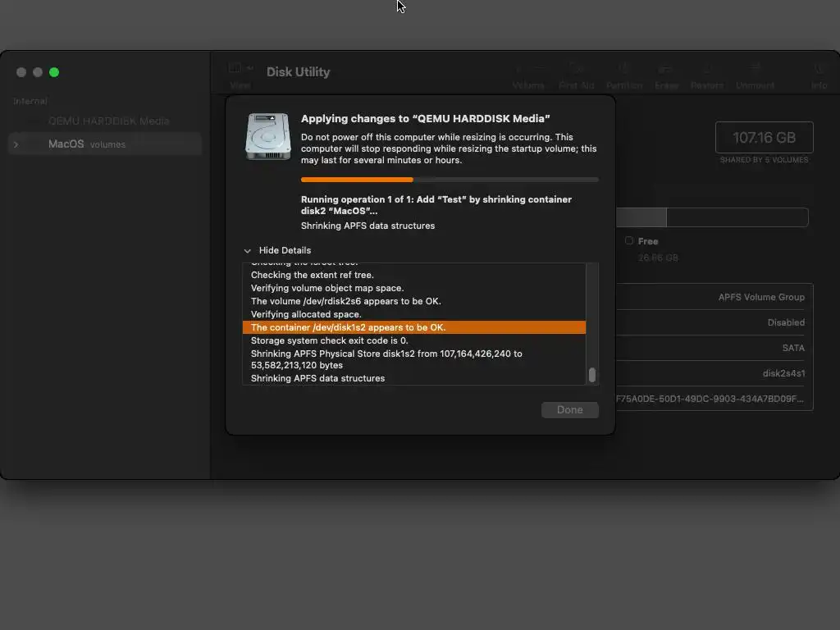Select the 'Verifying allocated space.' log line

(306, 314)
